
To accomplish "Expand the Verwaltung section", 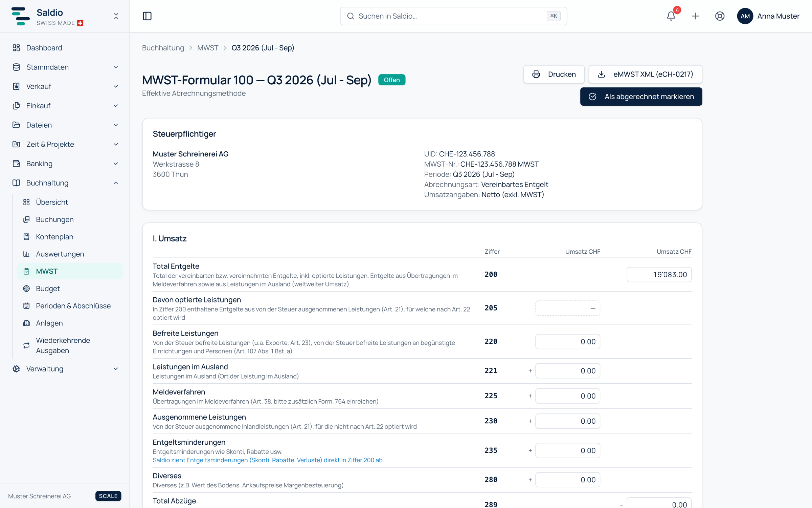I will [65, 369].
